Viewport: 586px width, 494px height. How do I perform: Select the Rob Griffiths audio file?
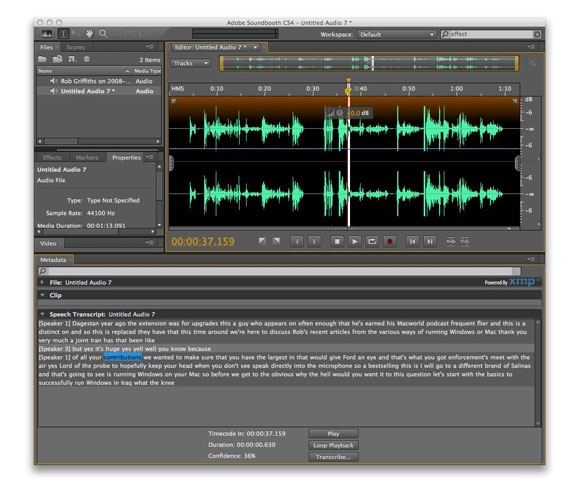[x=100, y=81]
